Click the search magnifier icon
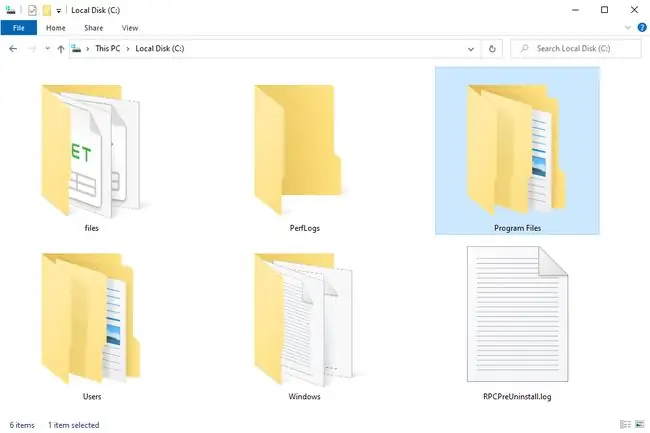 point(524,48)
